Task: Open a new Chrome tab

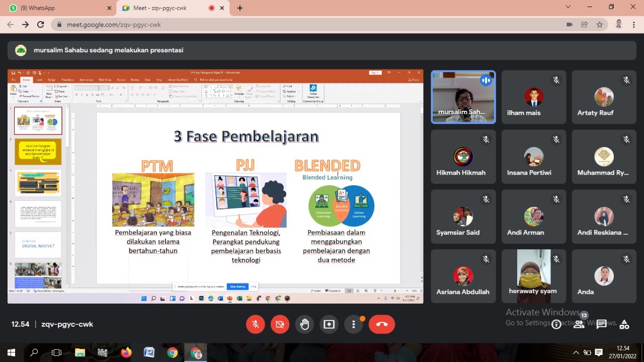Action: (x=240, y=8)
